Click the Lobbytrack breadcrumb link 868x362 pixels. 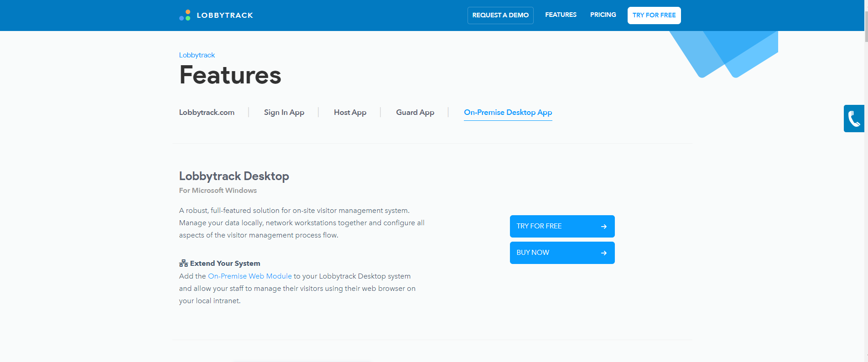pos(197,55)
